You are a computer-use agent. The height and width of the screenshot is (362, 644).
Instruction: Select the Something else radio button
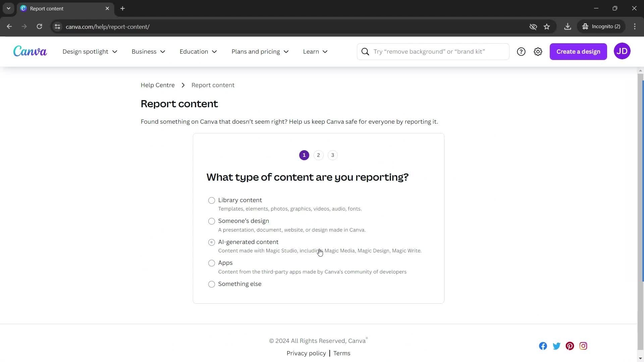[x=211, y=284]
